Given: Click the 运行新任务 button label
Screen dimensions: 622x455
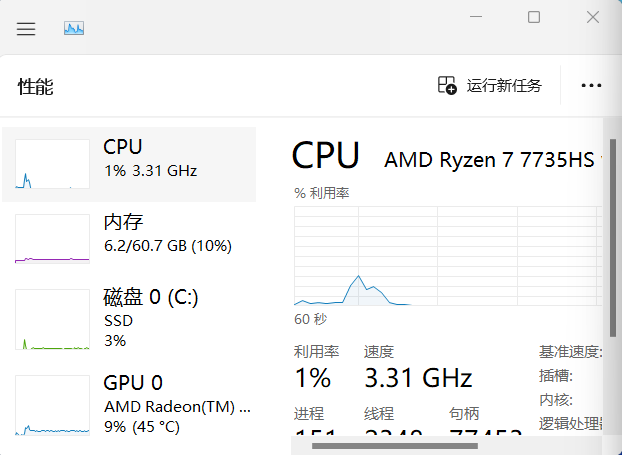Looking at the screenshot, I should point(504,86).
